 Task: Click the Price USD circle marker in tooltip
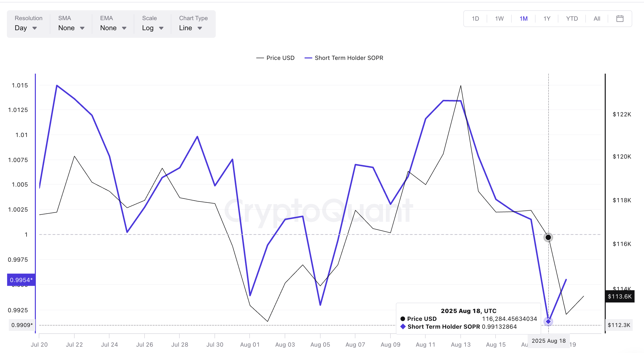tap(403, 319)
